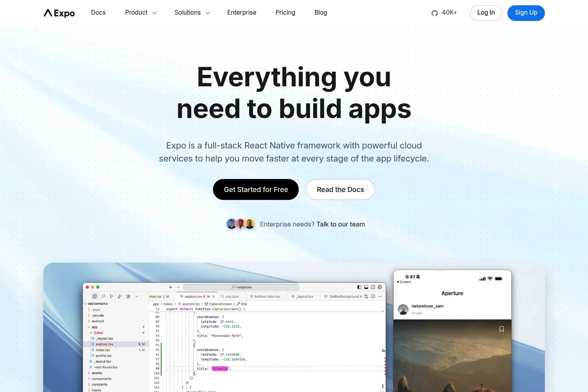Show more activity bar views via chevron
The image size is (588, 392).
[x=137, y=296]
